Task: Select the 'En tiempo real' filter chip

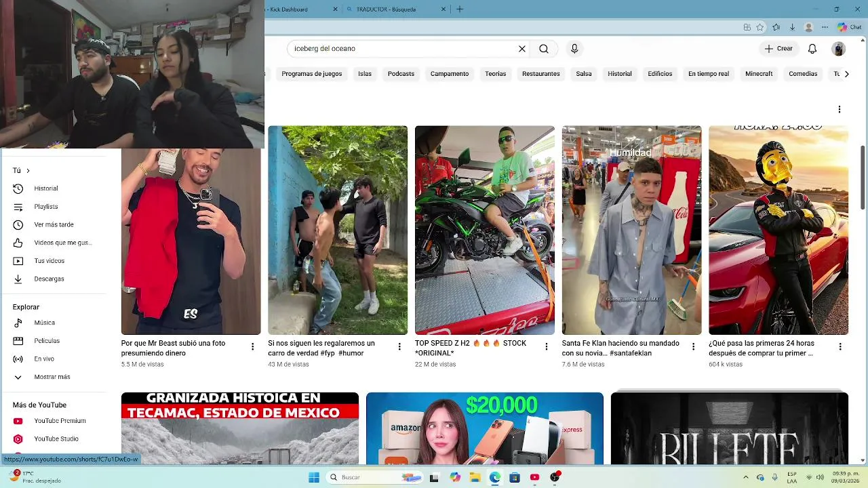Action: pyautogui.click(x=709, y=74)
